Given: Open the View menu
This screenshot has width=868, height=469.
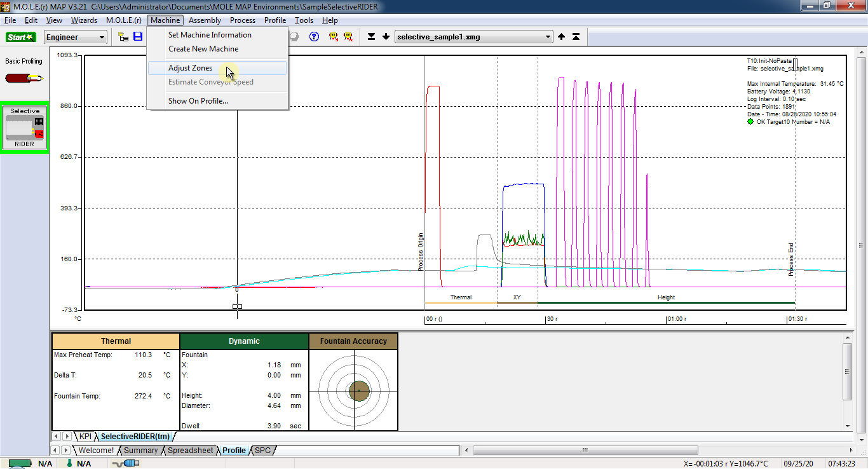Looking at the screenshot, I should [54, 20].
